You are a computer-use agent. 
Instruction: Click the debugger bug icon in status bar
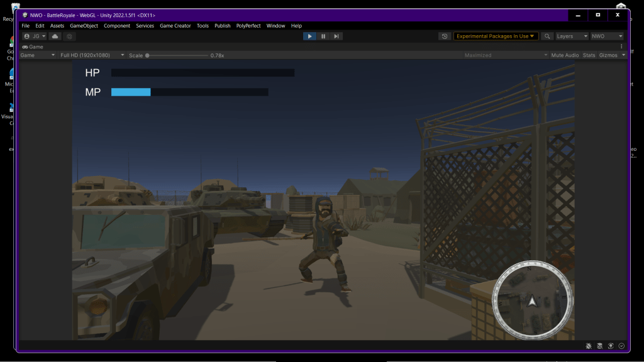(x=589, y=346)
